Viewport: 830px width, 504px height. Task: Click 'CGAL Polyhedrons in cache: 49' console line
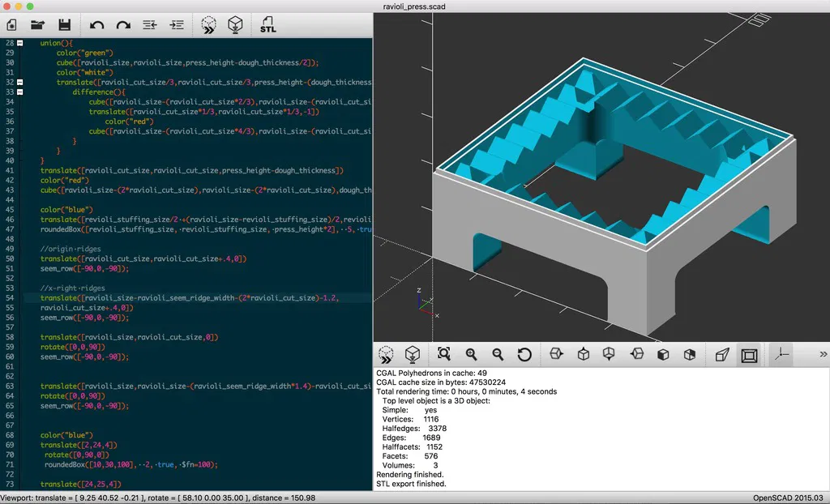[431, 373]
